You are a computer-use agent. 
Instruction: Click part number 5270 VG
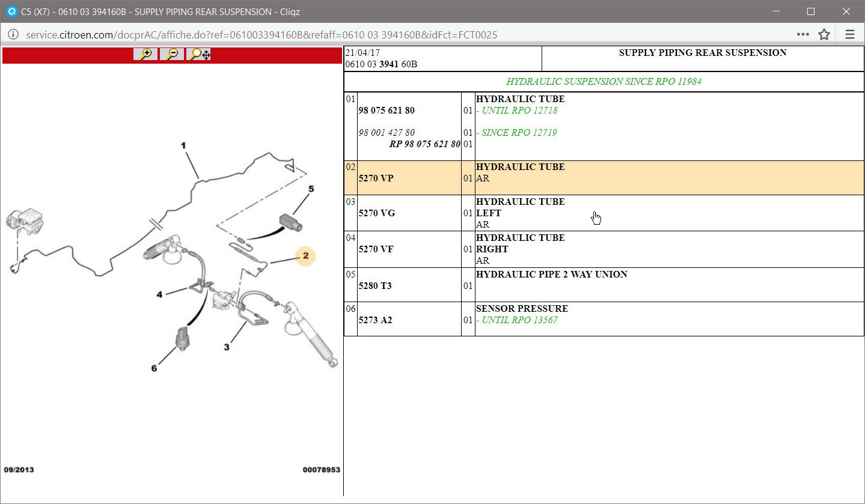(377, 213)
